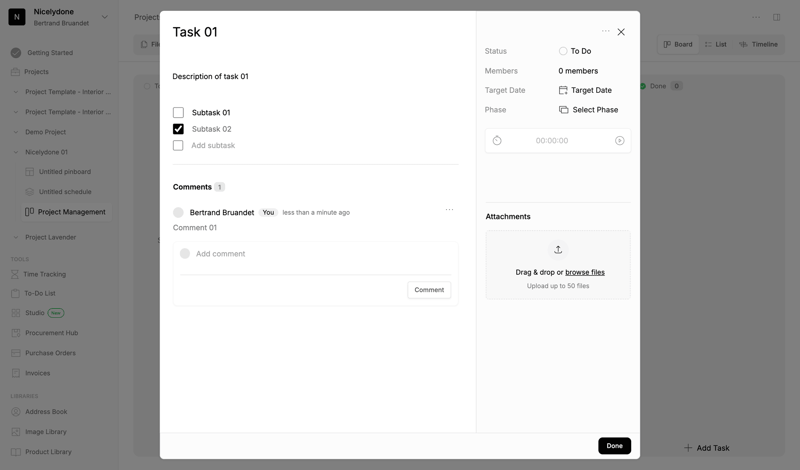Click the To-Do List icon
This screenshot has width=800, height=470.
tap(15, 293)
